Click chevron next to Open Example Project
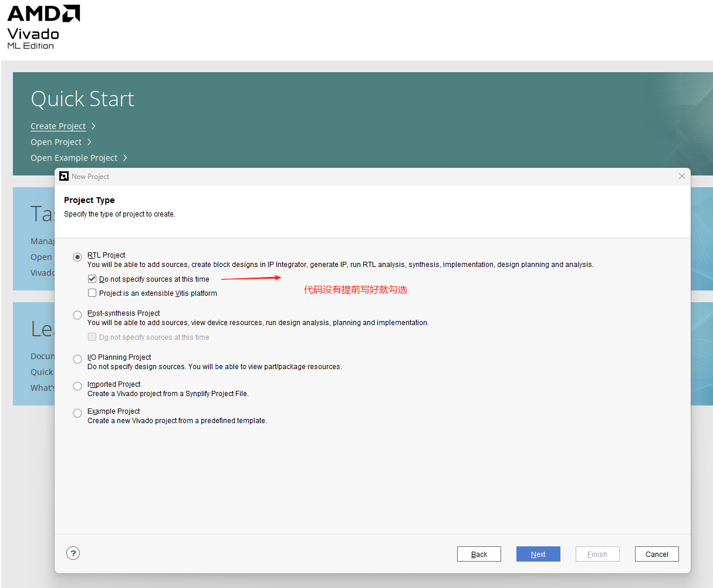 pos(125,158)
